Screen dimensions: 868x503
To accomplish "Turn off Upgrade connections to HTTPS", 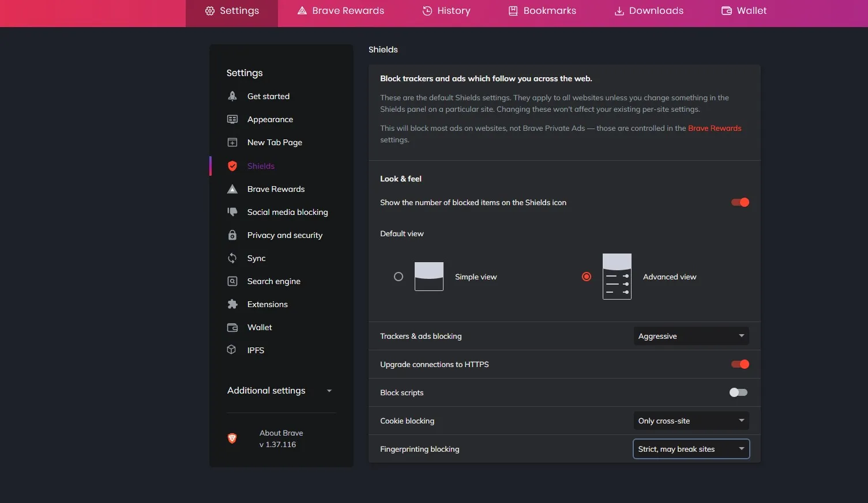I will coord(740,364).
